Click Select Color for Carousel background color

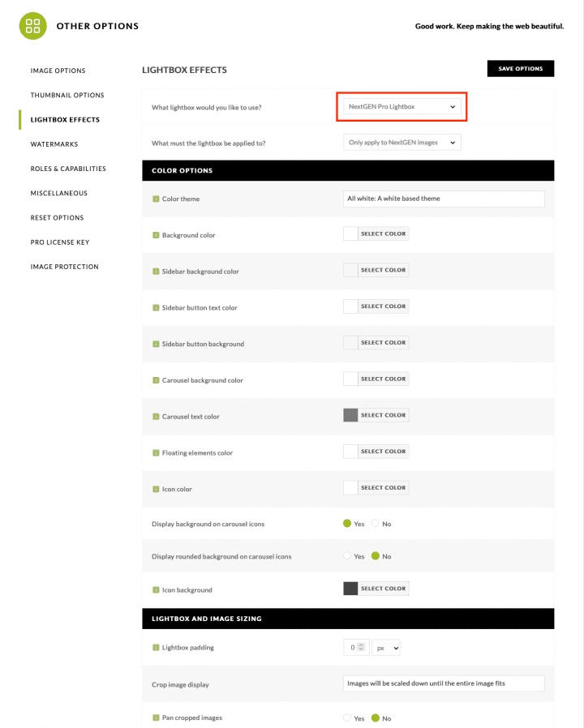[384, 379]
